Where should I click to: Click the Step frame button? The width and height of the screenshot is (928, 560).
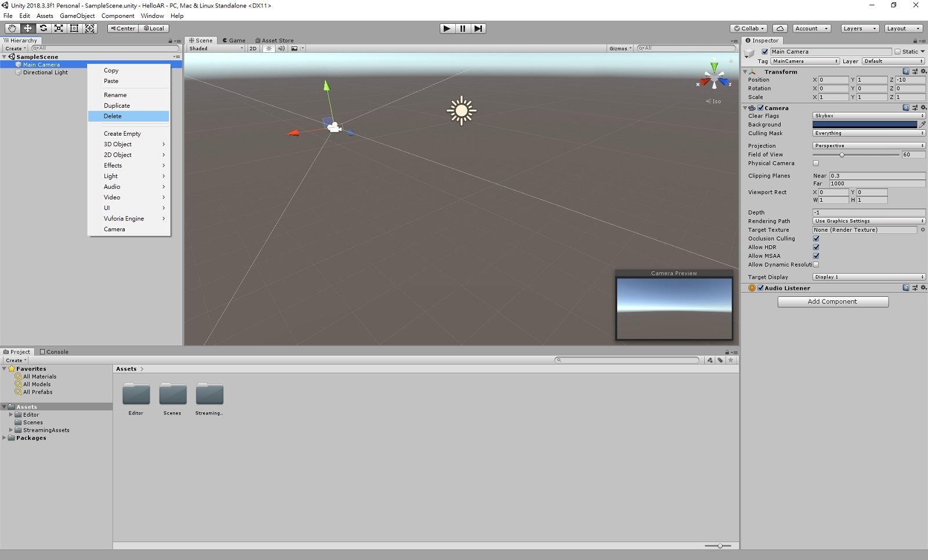pyautogui.click(x=478, y=28)
